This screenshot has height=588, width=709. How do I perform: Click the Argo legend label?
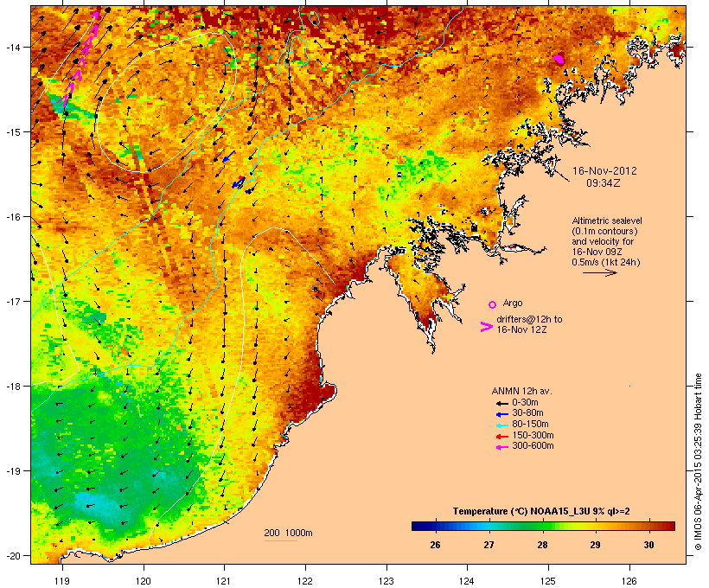tap(513, 303)
